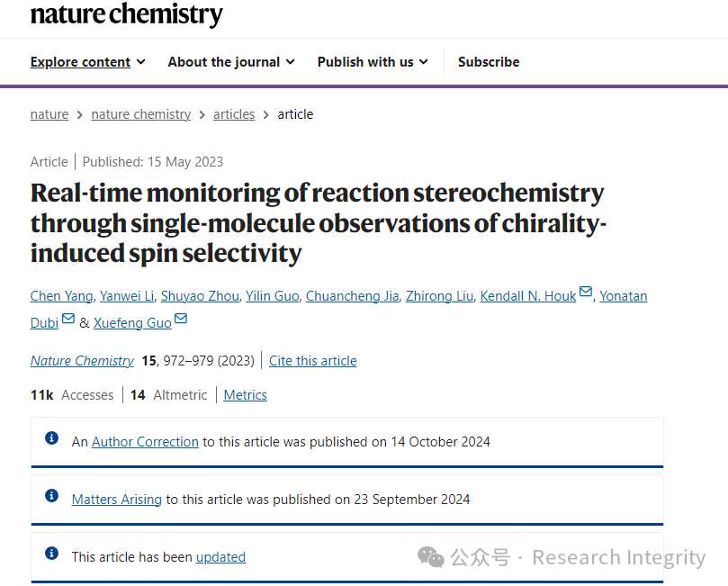
Task: View the Matters Arising link
Action: click(117, 500)
